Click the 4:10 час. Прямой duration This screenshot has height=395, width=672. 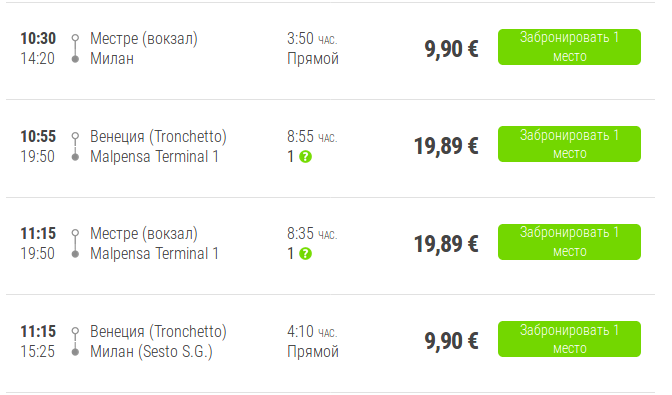click(313, 341)
